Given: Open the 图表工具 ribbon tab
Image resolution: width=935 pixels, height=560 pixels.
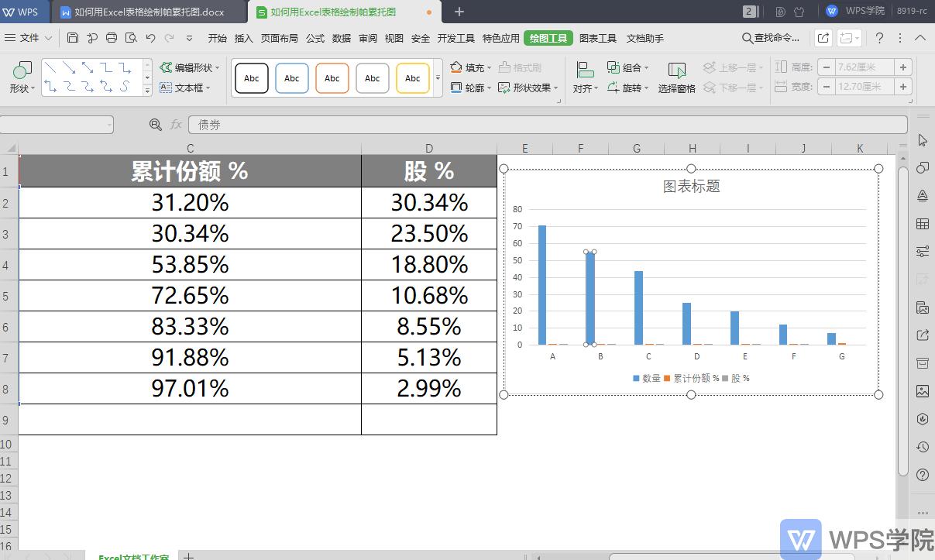Looking at the screenshot, I should coord(600,37).
